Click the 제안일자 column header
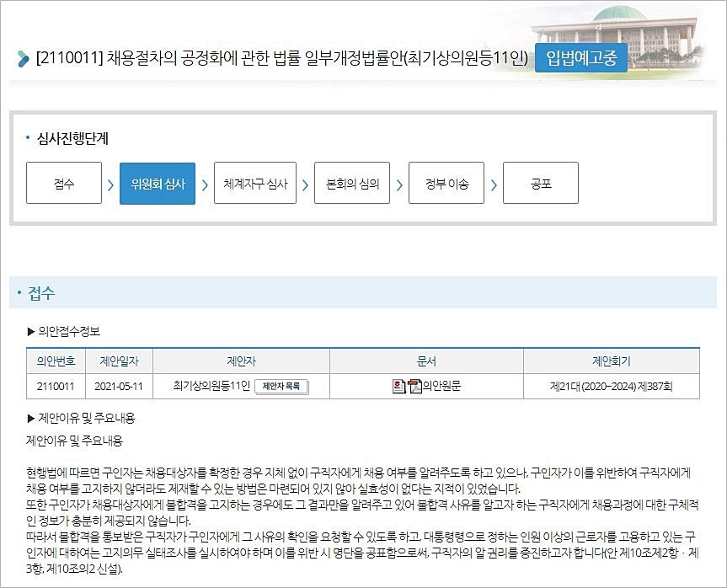The width and height of the screenshot is (727, 588). pos(119,361)
